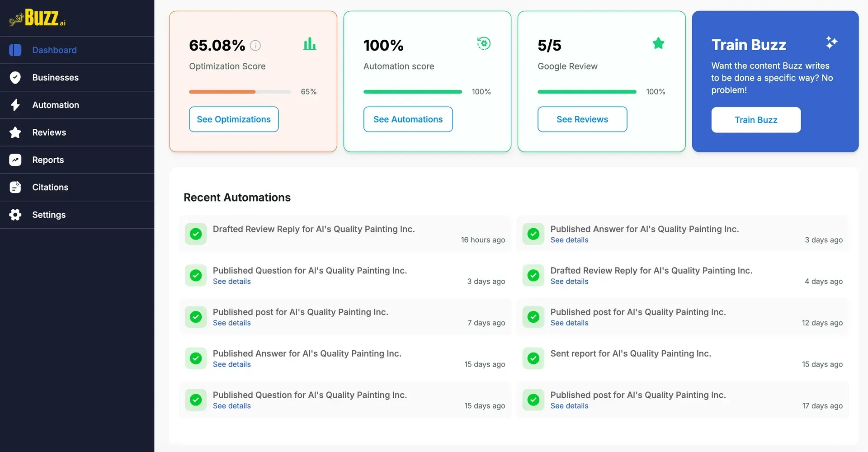
Task: Click the info icon beside 65.08%
Action: pyautogui.click(x=255, y=46)
